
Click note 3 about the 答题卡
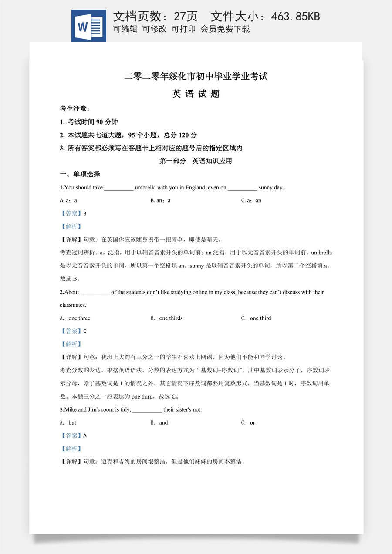click(151, 148)
